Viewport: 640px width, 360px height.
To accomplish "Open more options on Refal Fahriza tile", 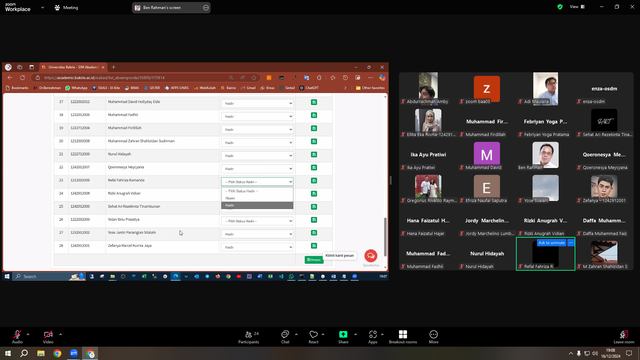I will (x=571, y=243).
